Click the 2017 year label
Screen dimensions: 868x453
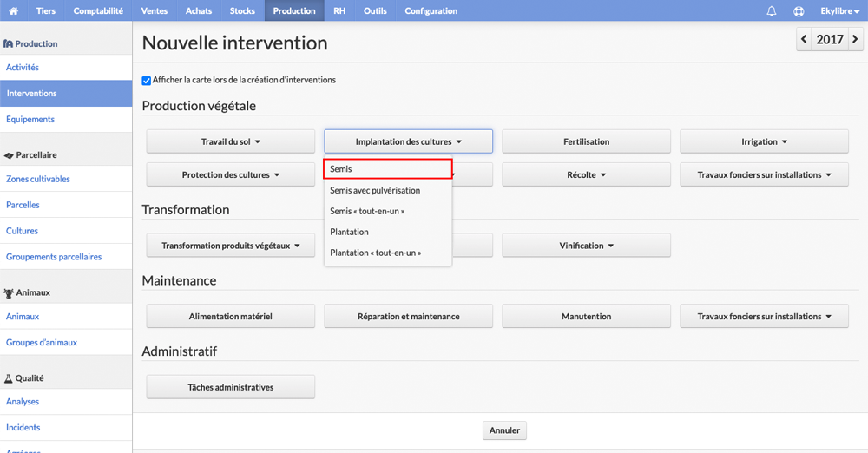point(830,39)
